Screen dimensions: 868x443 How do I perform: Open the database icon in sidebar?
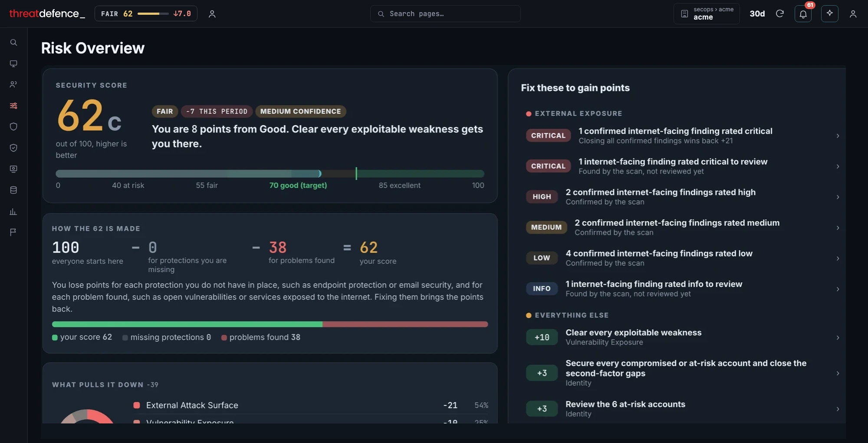coord(13,190)
